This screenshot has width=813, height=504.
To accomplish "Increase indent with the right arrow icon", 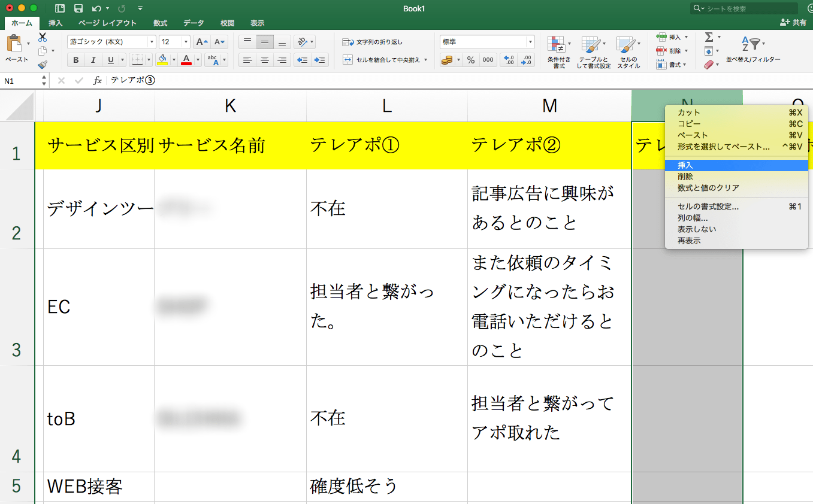I will click(x=321, y=60).
